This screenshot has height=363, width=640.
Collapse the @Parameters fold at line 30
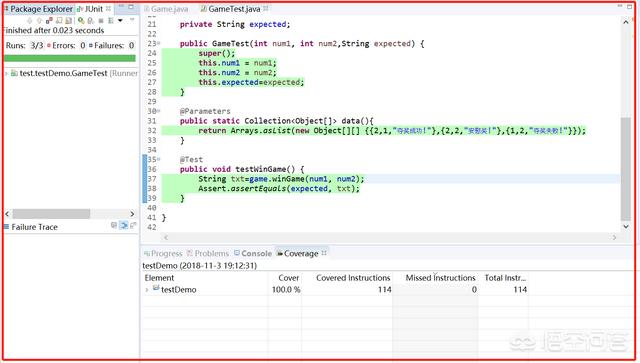(x=159, y=111)
